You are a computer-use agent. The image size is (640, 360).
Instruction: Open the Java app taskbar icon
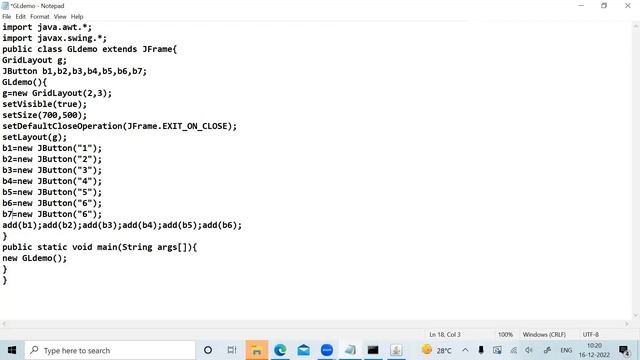pyautogui.click(x=396, y=350)
